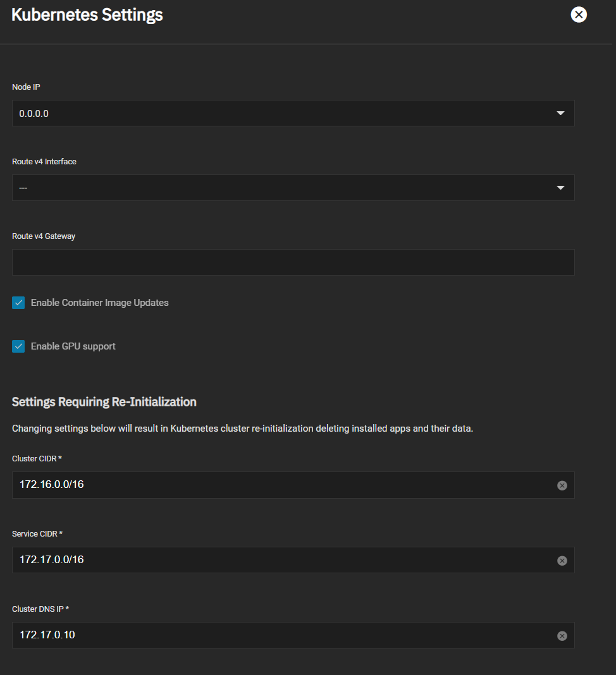Screen dimensions: 616x675
Task: Click the Route v4 Interface label
Action: click(x=44, y=161)
